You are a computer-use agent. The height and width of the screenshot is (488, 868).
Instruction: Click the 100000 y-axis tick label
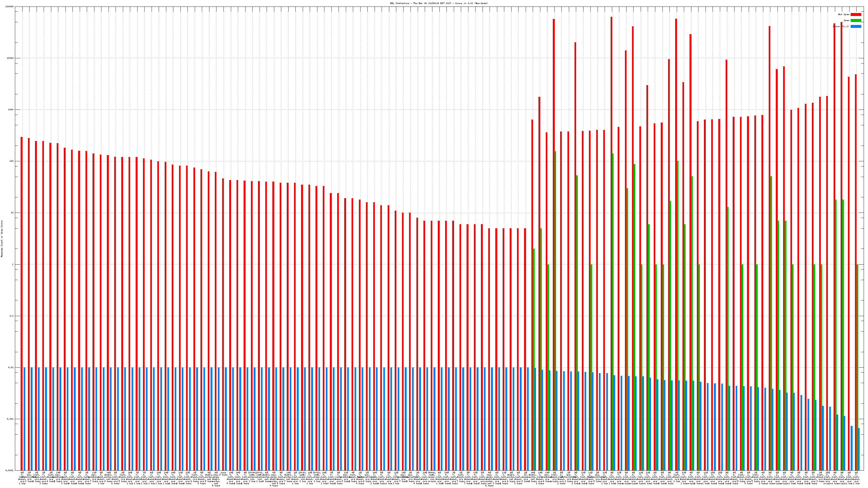coord(10,7)
